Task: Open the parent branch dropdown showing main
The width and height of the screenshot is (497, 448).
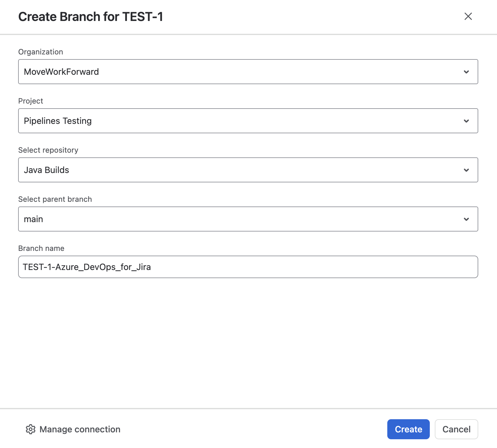Action: pyautogui.click(x=248, y=219)
